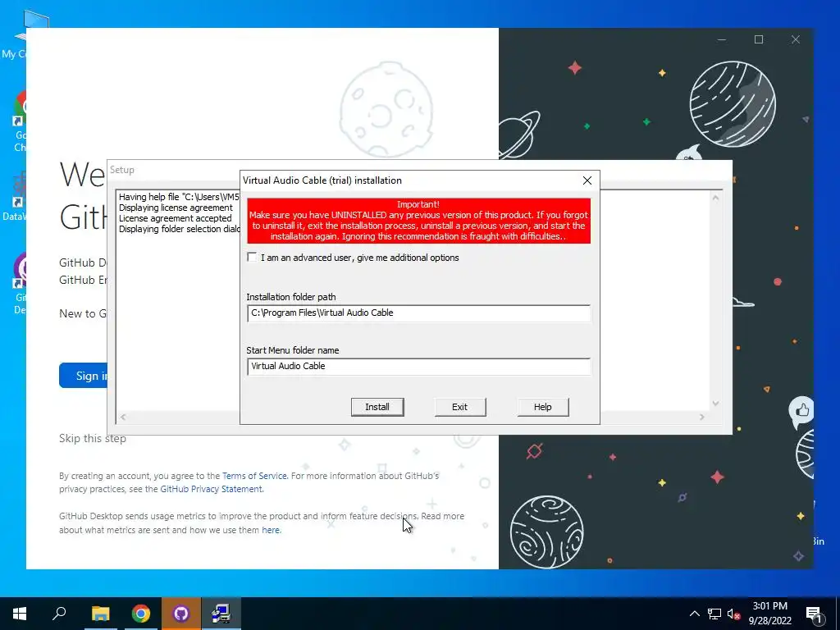This screenshot has width=840, height=630.
Task: Maximize the GitHub Desktop window
Action: [x=759, y=39]
